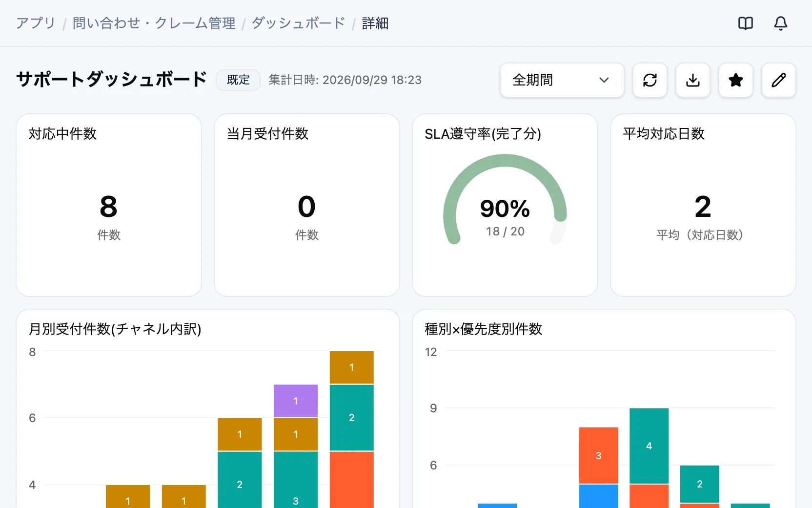The height and width of the screenshot is (508, 812).
Task: Click the topmost amber segment of tallest bar
Action: (351, 367)
